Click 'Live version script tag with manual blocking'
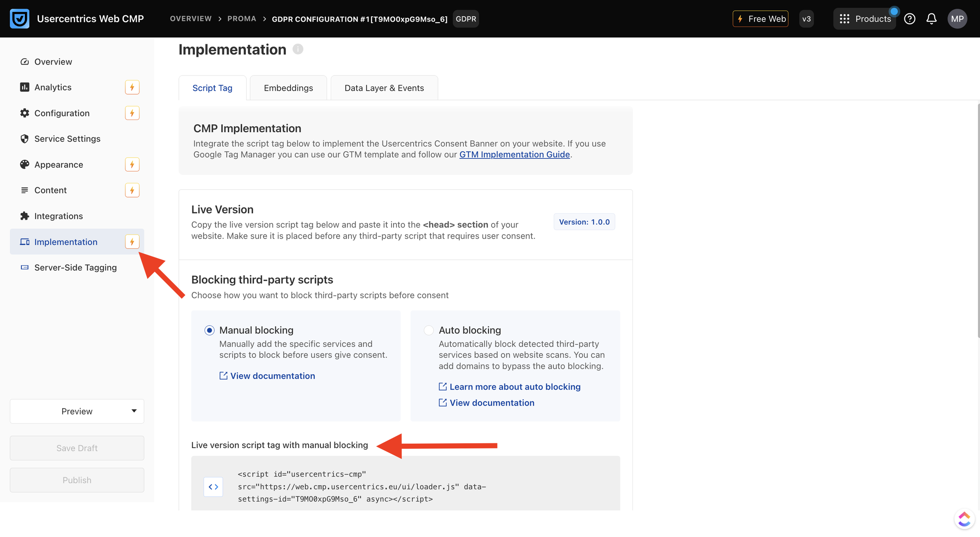 coord(279,445)
